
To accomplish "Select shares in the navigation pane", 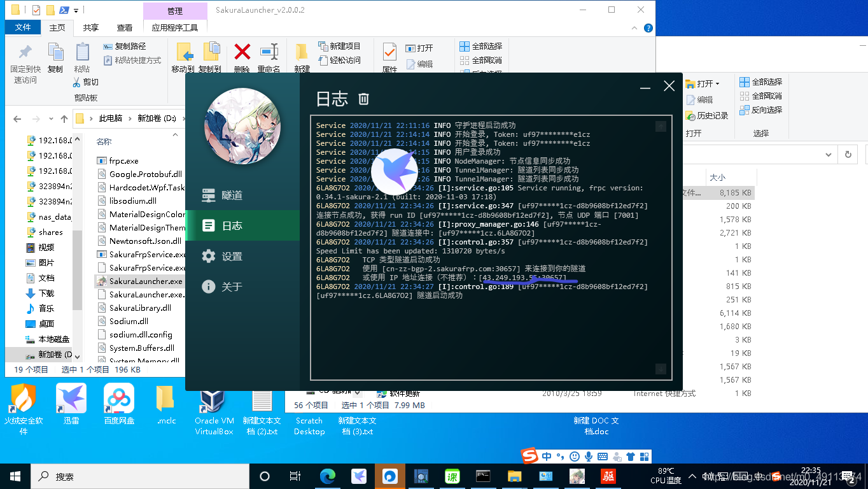I will coord(50,232).
